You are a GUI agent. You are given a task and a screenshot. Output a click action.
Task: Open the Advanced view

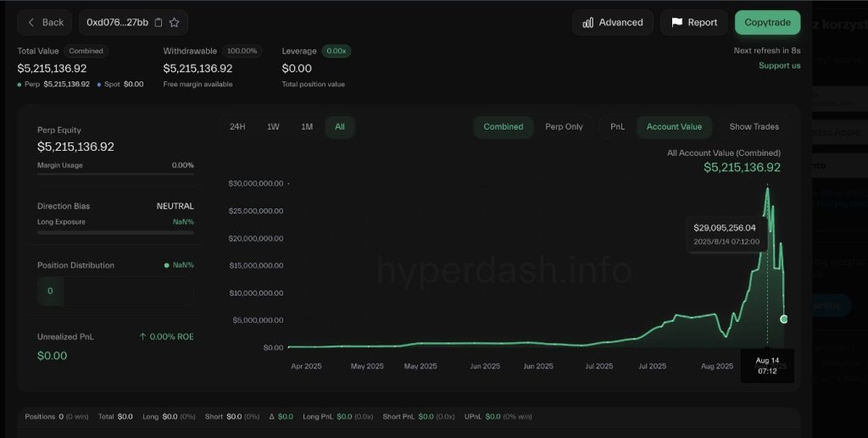click(613, 23)
